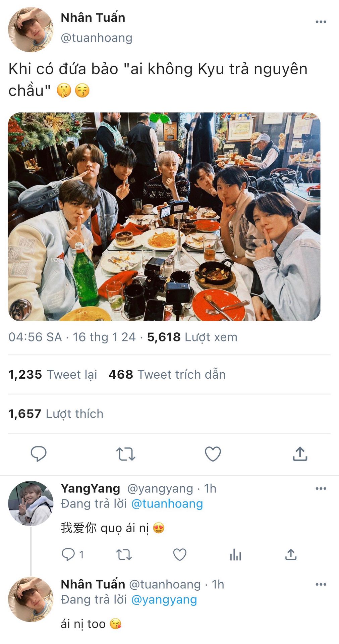
Task: Share YangYang's reply
Action: point(291,554)
